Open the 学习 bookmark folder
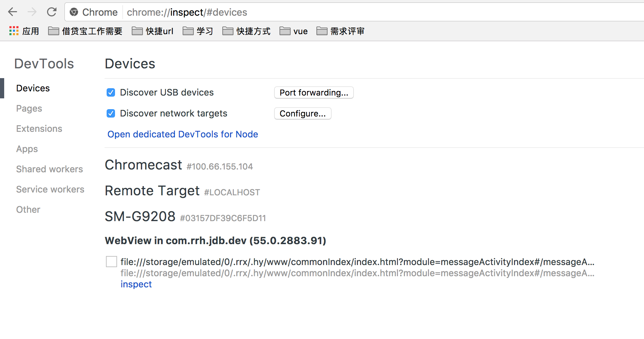 coord(198,31)
